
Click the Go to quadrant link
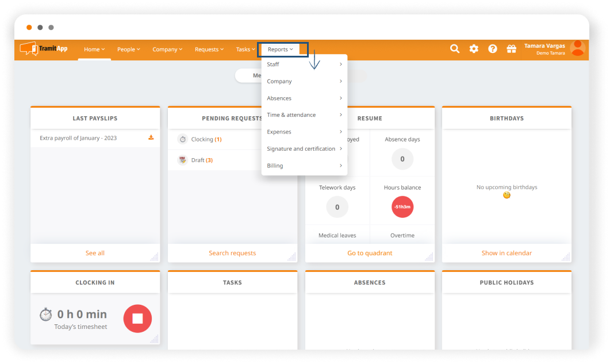point(370,253)
